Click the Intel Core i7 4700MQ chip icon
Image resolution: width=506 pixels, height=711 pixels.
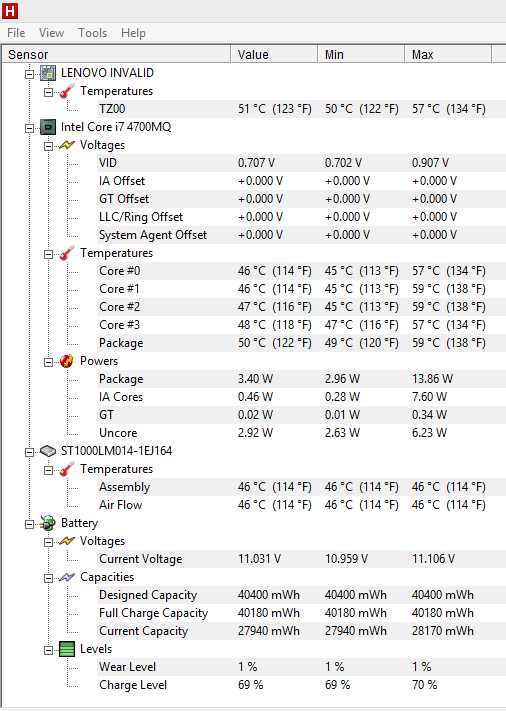[48, 127]
